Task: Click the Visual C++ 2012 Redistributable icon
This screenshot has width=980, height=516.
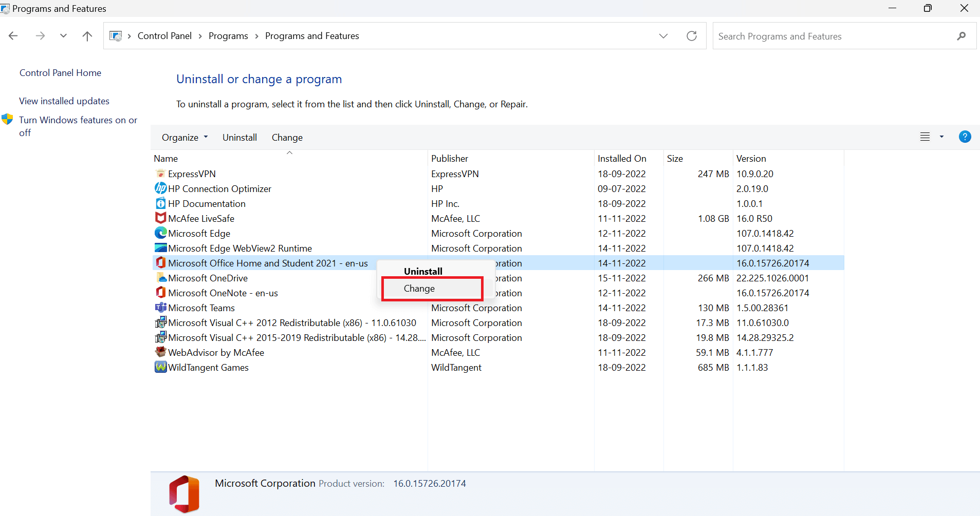Action: tap(160, 322)
